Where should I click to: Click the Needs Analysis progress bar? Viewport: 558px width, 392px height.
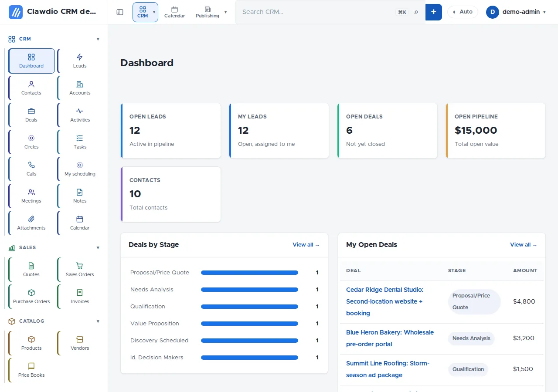pyautogui.click(x=249, y=290)
